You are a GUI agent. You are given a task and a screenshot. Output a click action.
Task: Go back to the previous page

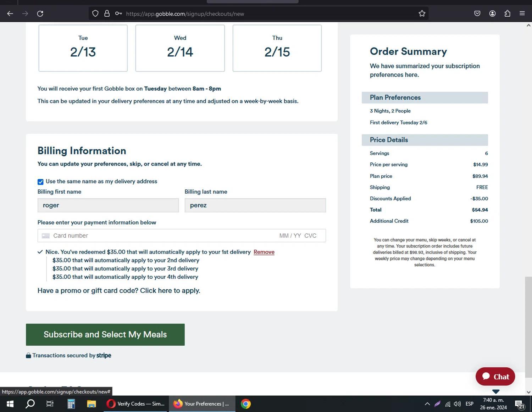(x=10, y=13)
